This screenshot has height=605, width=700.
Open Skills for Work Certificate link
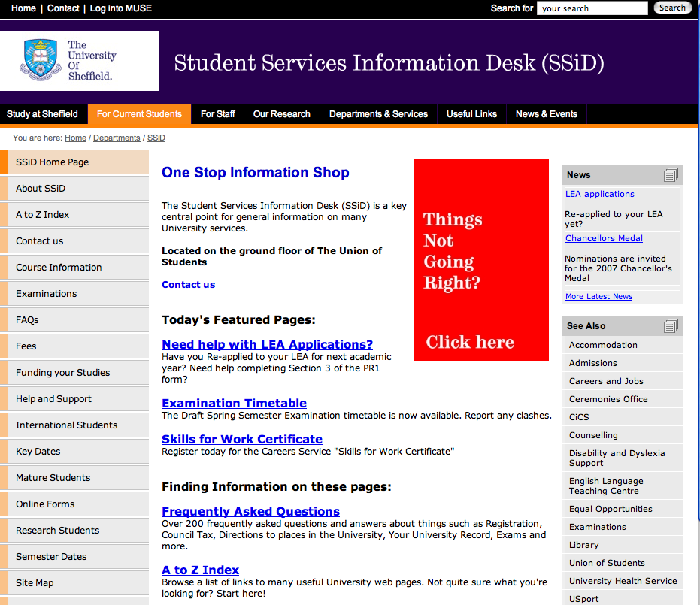tap(242, 439)
